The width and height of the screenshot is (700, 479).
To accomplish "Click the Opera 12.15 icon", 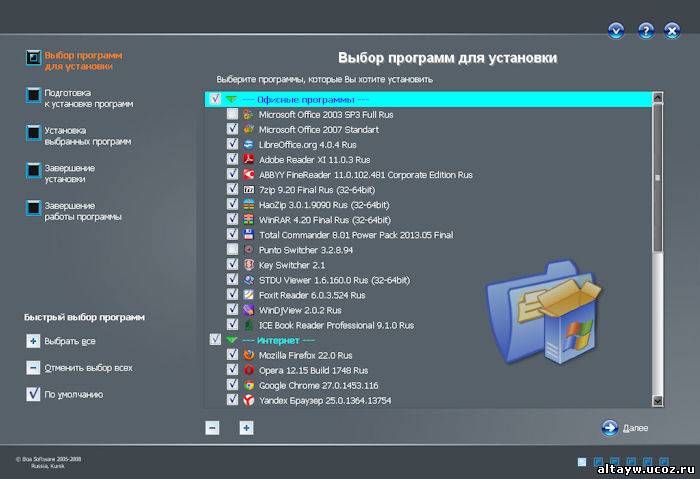I will tap(248, 370).
